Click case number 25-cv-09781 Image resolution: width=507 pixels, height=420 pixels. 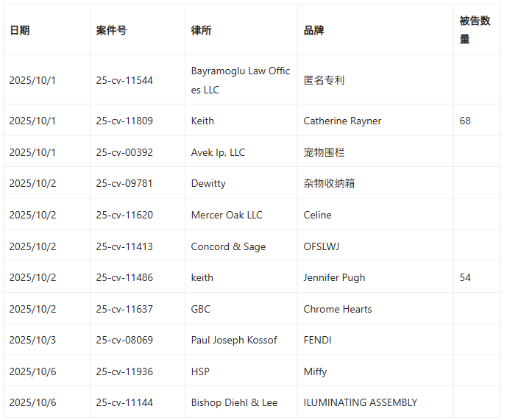(x=124, y=183)
